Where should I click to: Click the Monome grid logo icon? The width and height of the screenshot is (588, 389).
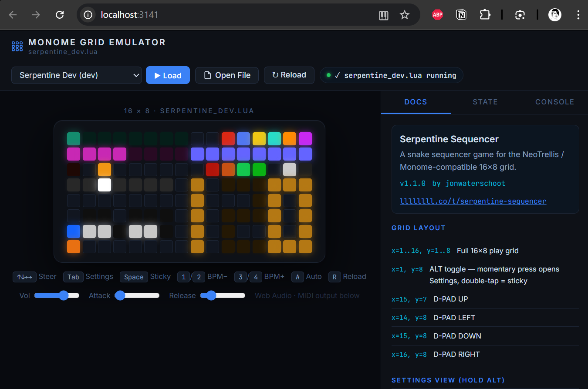pyautogui.click(x=17, y=46)
